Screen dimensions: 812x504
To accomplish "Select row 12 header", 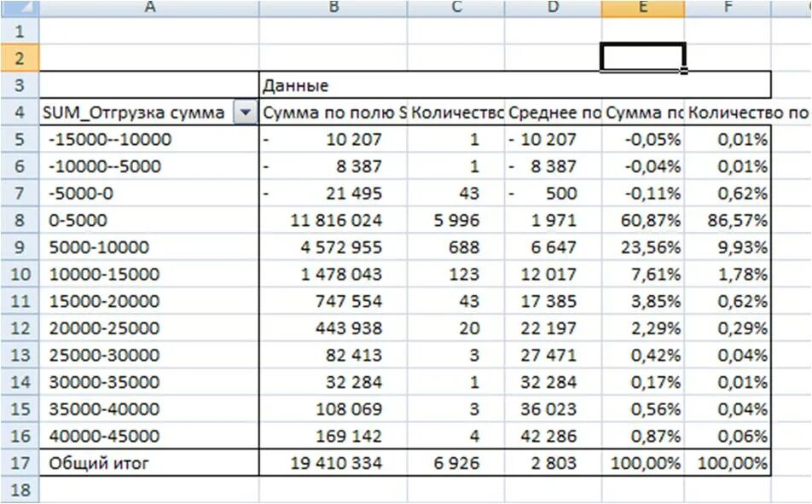I will point(20,327).
